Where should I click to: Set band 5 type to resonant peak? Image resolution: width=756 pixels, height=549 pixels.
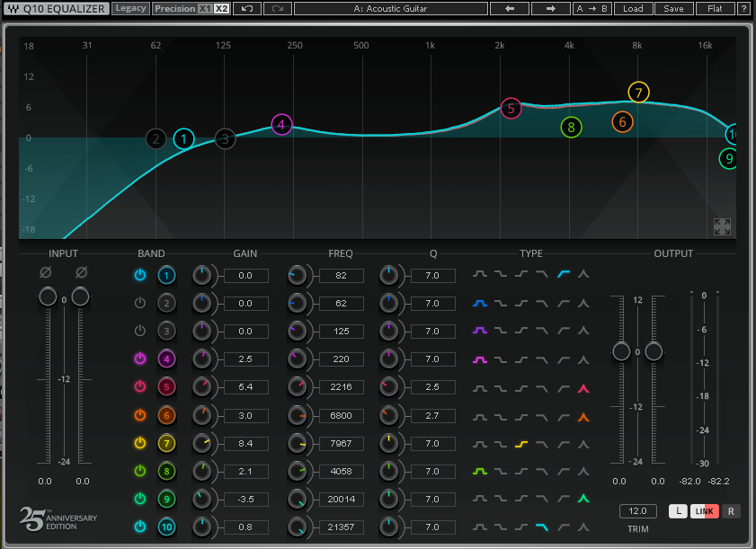(583, 388)
